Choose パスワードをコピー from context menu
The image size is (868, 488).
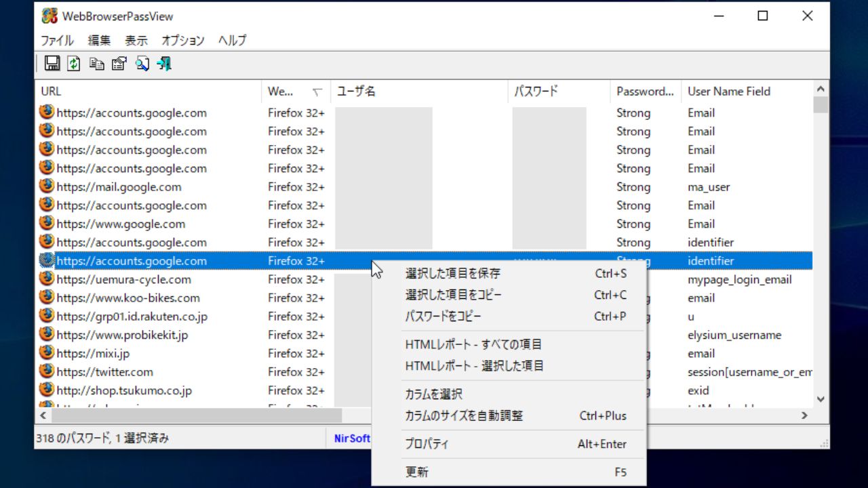(x=509, y=316)
